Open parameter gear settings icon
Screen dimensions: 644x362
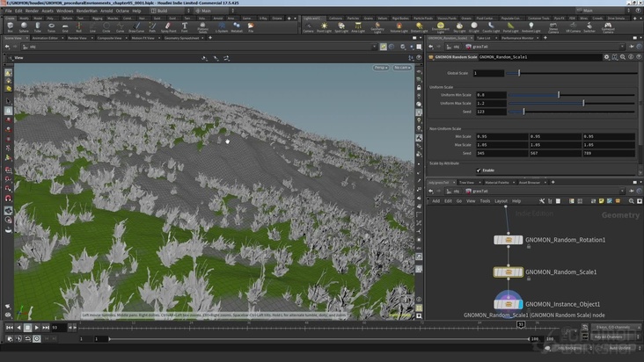pyautogui.click(x=606, y=56)
